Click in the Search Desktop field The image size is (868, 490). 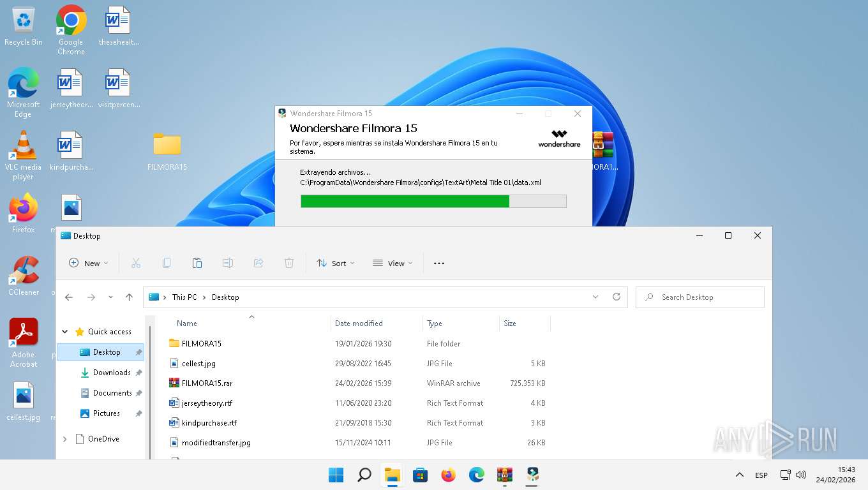coord(700,297)
